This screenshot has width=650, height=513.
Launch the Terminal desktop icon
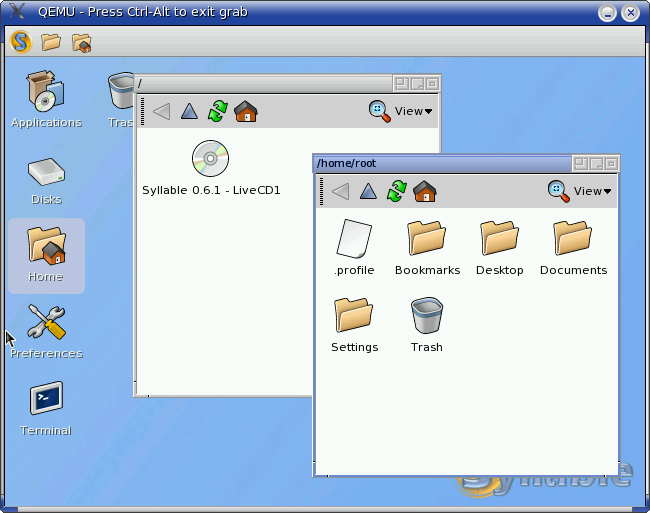46,399
